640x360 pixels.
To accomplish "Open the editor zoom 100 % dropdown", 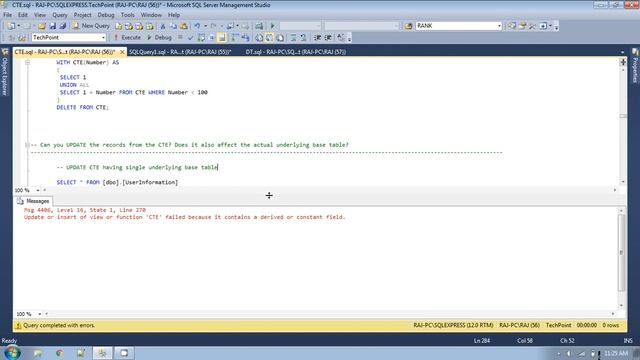I will point(38,190).
